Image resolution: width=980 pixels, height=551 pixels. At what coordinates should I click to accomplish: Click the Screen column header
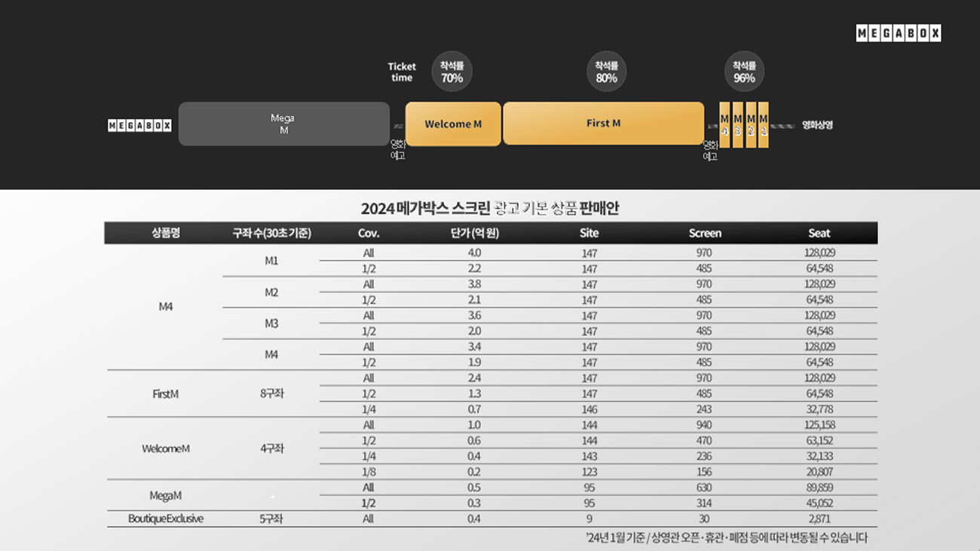coord(705,233)
